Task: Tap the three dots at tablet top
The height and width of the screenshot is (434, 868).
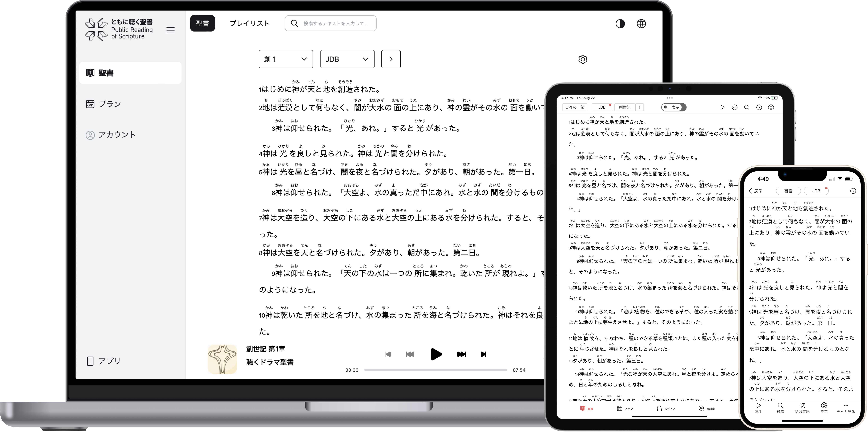Action: pyautogui.click(x=670, y=98)
